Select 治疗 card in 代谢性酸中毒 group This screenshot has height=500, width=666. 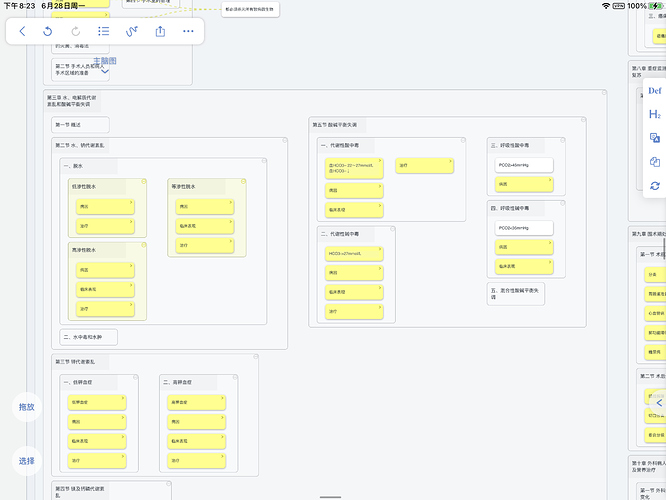(424, 165)
